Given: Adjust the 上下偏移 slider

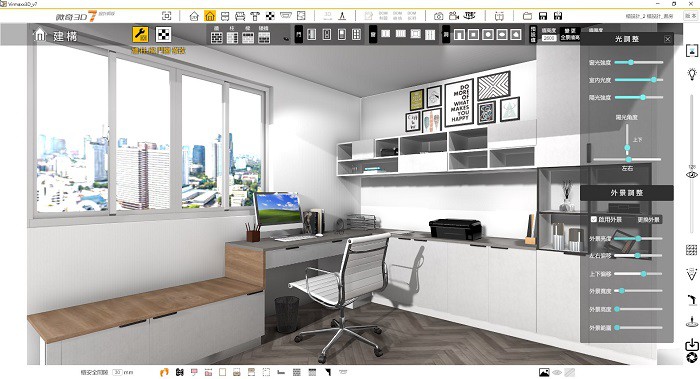Looking at the screenshot, I should (638, 274).
